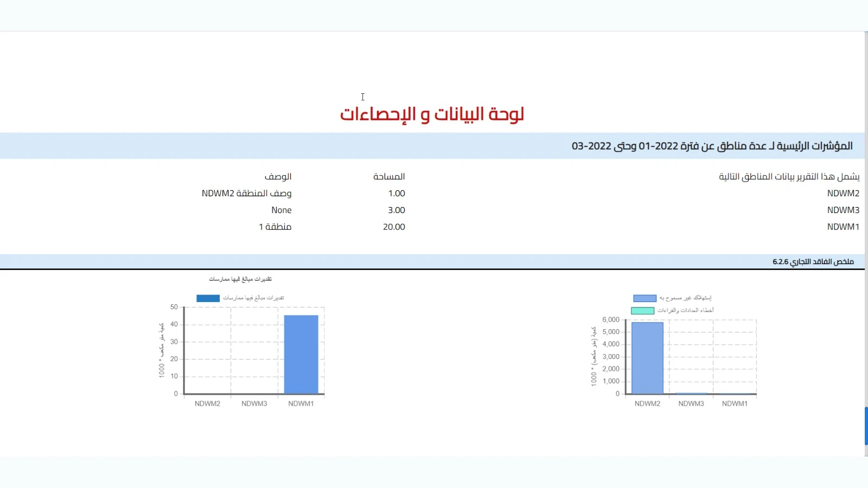Click the 50 y-axis value in left chart
This screenshot has width=868, height=488.
click(x=174, y=307)
